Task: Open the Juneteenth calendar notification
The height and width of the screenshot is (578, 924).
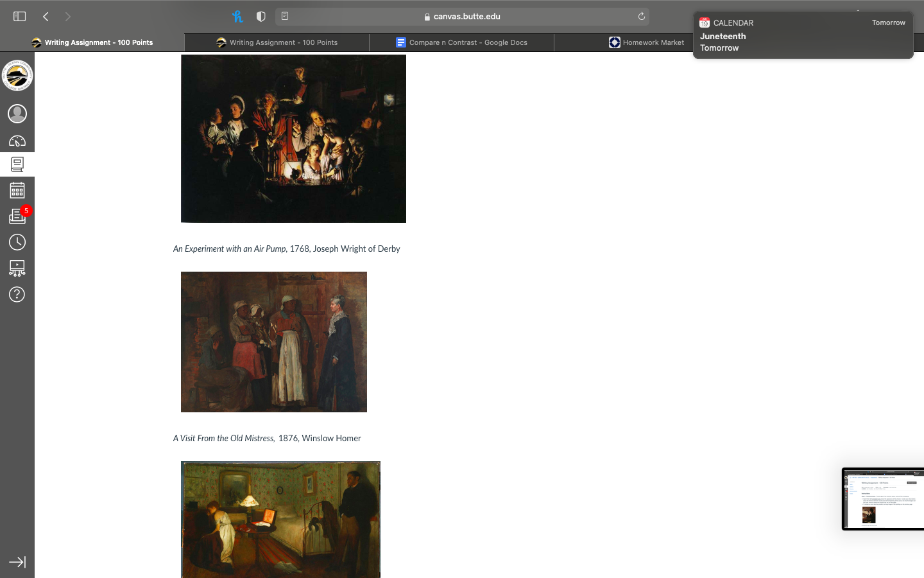Action: point(803,35)
